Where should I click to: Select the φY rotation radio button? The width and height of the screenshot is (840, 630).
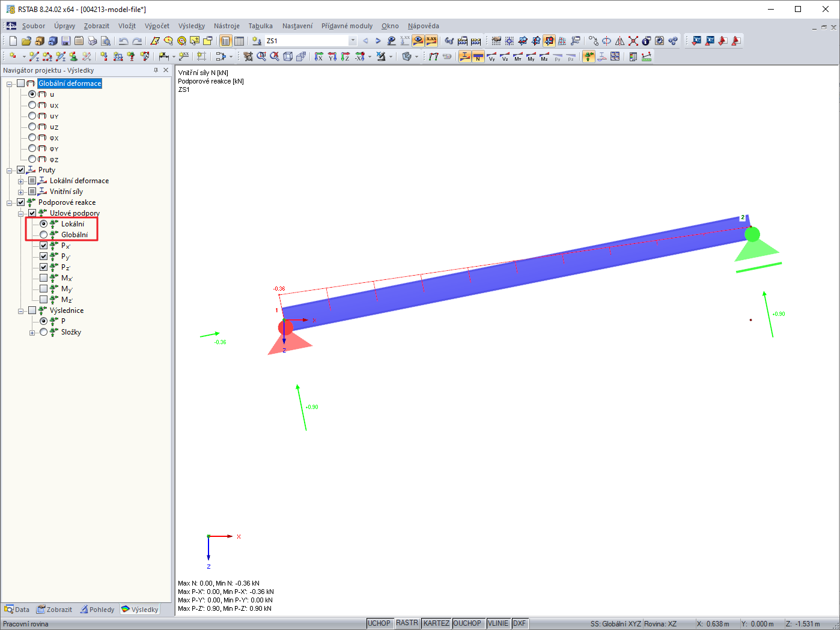[32, 148]
